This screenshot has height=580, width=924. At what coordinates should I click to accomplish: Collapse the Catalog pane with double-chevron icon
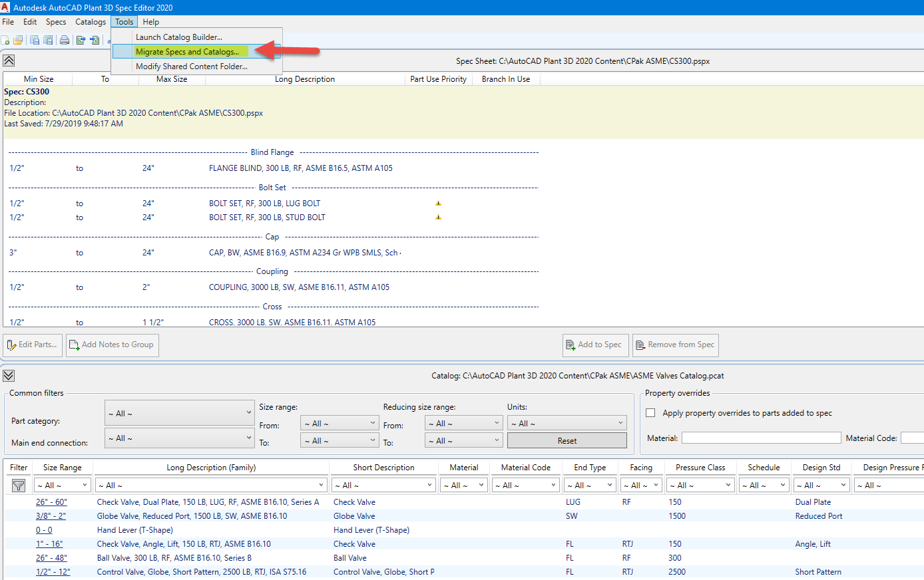pyautogui.click(x=9, y=376)
